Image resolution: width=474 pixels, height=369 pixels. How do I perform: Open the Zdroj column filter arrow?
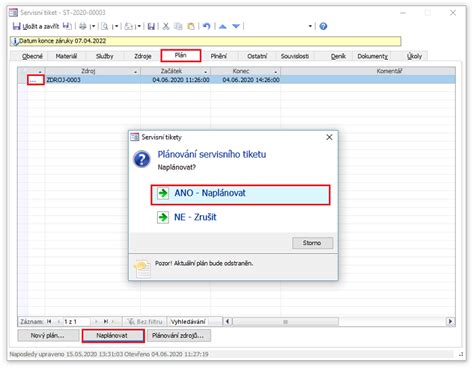pyautogui.click(x=135, y=72)
